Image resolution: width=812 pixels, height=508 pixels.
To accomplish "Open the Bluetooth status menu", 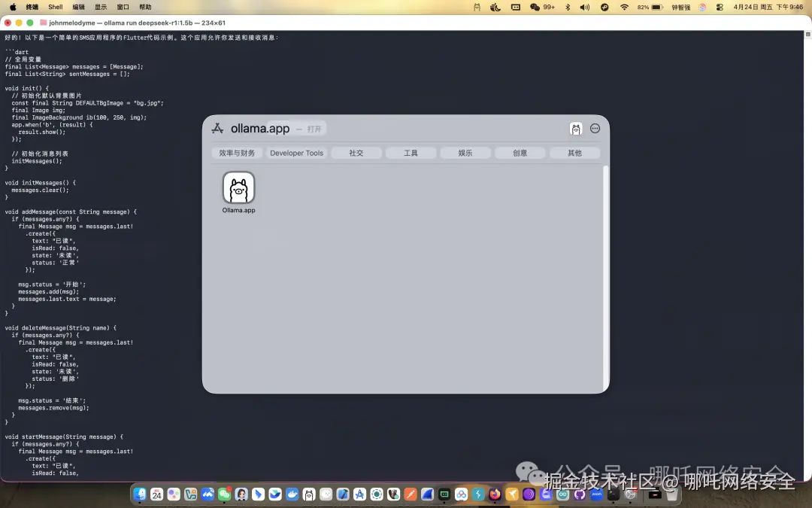I will [568, 8].
